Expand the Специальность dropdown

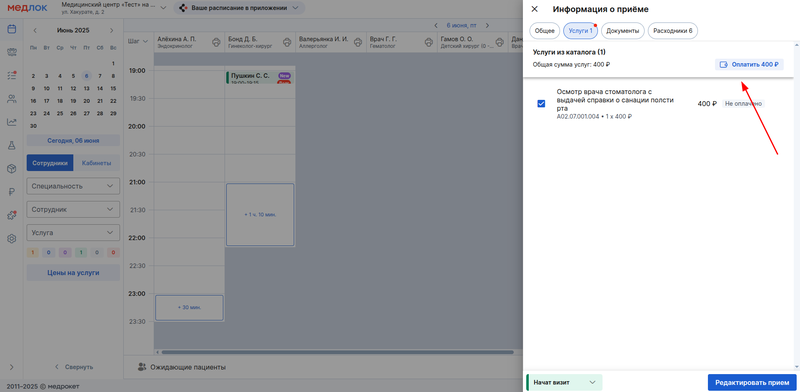73,186
